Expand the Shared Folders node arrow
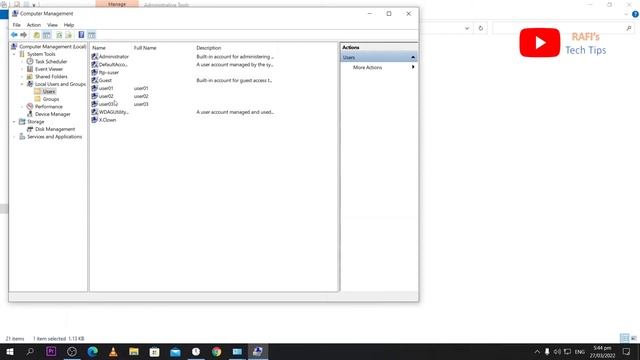The height and width of the screenshot is (360, 640). pyautogui.click(x=22, y=77)
